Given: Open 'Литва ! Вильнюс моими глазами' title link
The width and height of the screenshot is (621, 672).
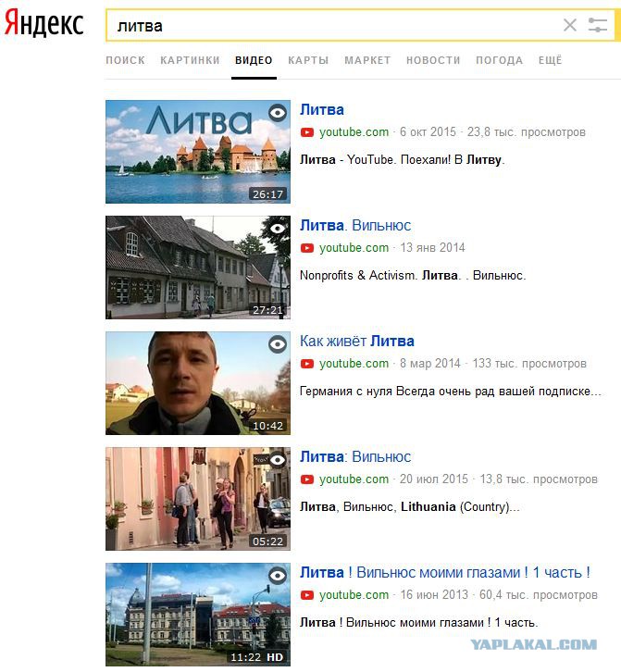Looking at the screenshot, I should 445,573.
